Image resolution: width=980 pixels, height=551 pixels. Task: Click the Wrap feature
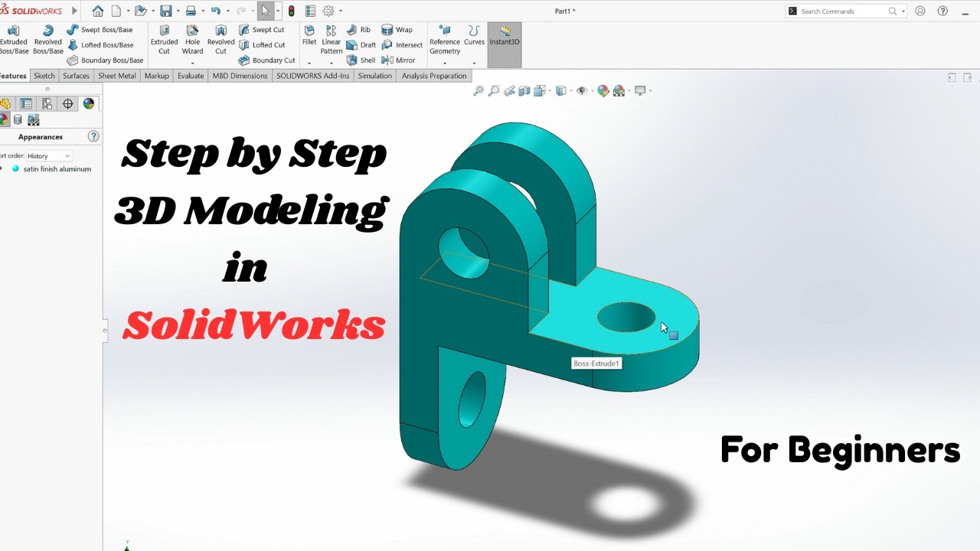pos(397,30)
